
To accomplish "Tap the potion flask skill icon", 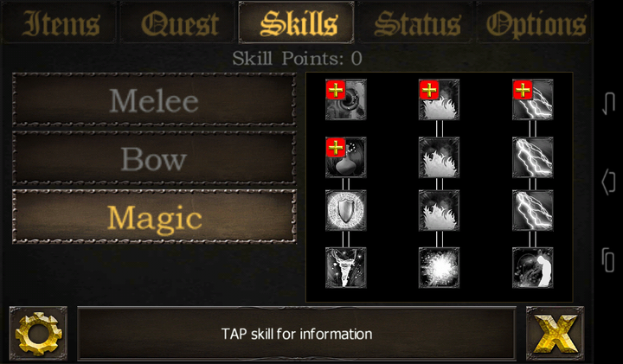I will [345, 157].
